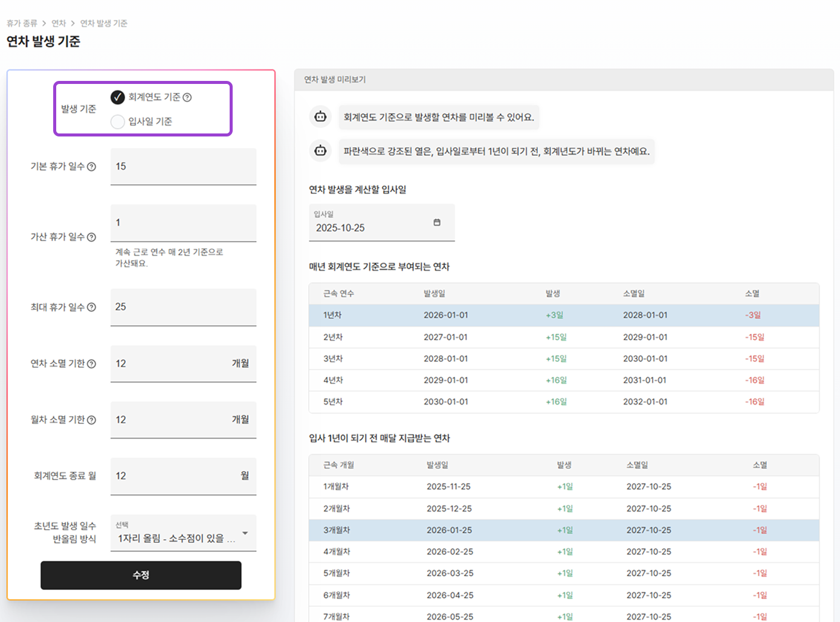Click the 4개월차 row cell
The width and height of the screenshot is (840, 622).
tap(337, 552)
